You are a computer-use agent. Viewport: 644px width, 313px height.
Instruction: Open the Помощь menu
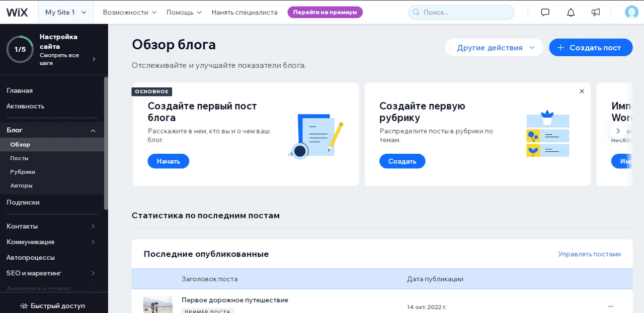coord(184,12)
